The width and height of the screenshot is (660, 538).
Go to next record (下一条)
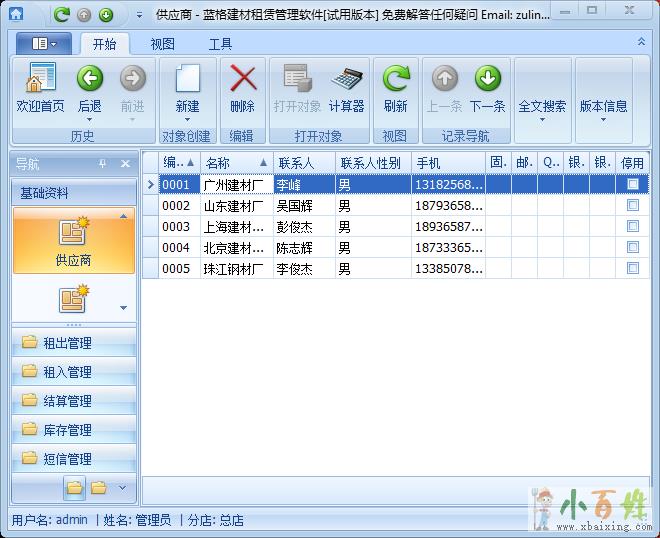tap(487, 80)
